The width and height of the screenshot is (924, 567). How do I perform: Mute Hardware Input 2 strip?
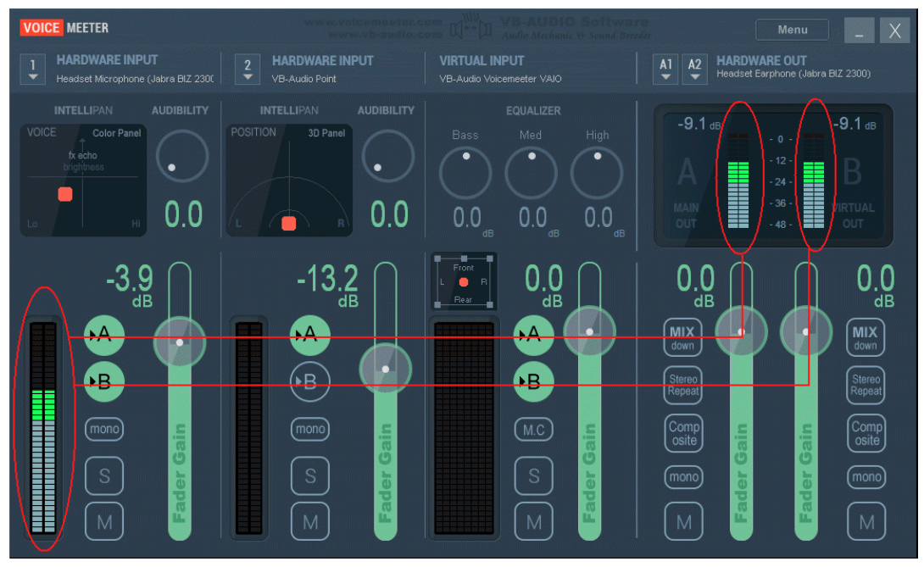(x=310, y=521)
